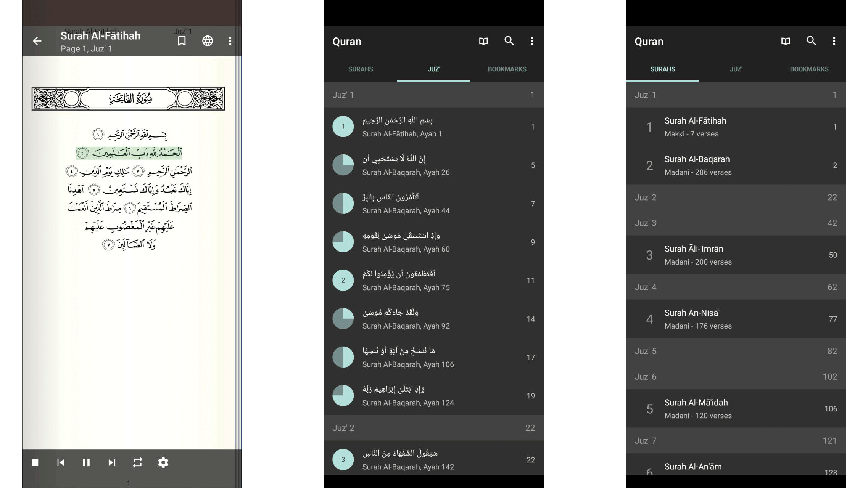
Task: Tap three-quarter pie icon beside Ayah 60
Action: 343,242
